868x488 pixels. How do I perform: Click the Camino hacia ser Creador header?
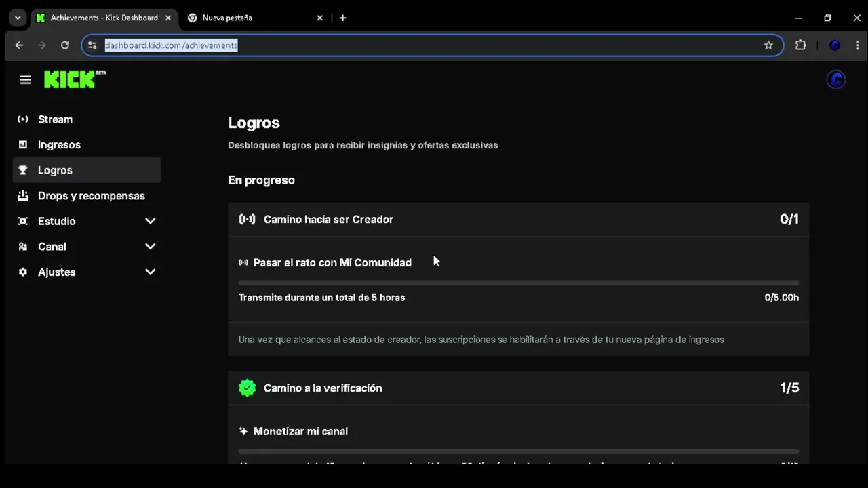click(x=519, y=219)
